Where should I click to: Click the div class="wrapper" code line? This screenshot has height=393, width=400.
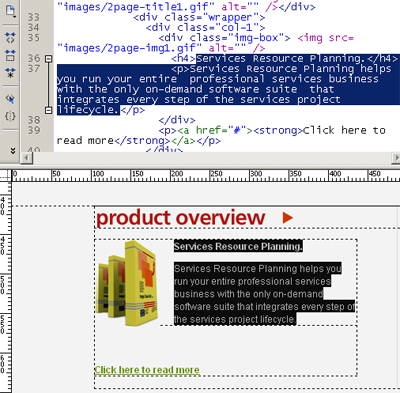pyautogui.click(x=199, y=17)
